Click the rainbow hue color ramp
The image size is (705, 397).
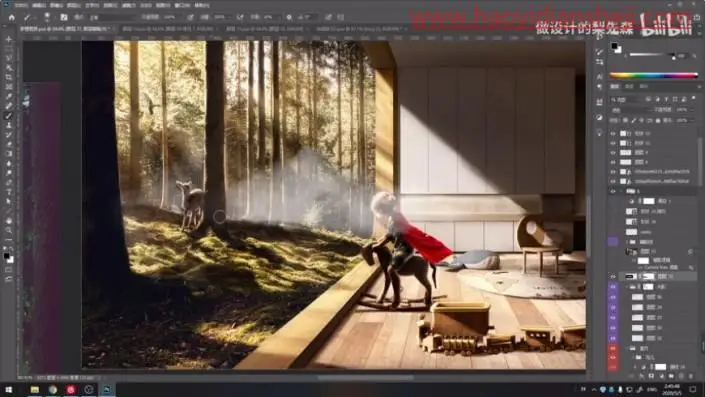654,76
